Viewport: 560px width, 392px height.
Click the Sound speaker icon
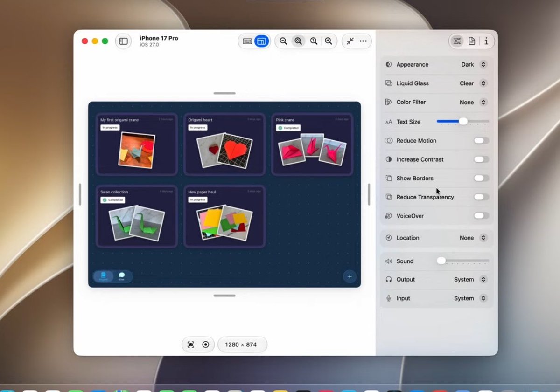pos(389,261)
